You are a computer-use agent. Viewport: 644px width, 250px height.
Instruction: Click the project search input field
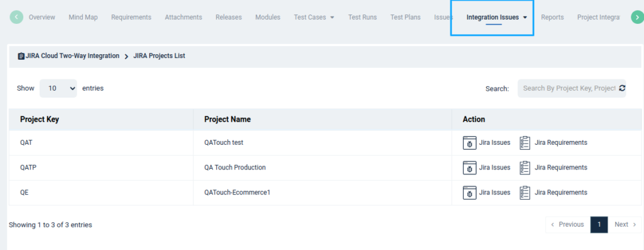[x=569, y=88]
